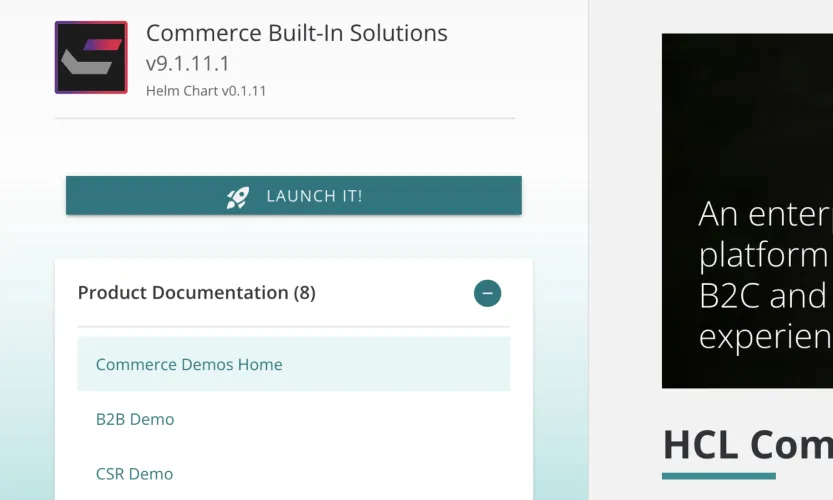Click the teal underline beneath HCL heading
Viewport: 833px width, 500px height.
[718, 476]
